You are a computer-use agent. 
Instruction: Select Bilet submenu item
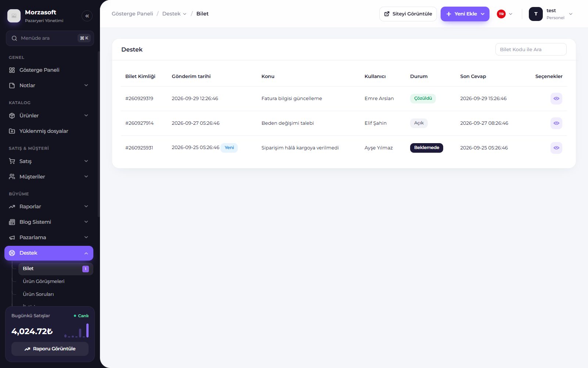pos(56,269)
